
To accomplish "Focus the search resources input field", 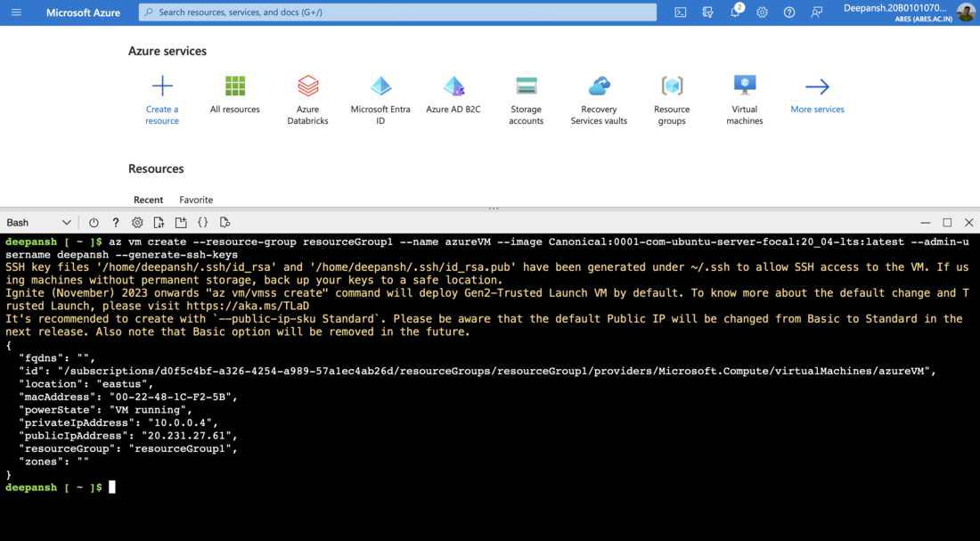I will pos(397,12).
